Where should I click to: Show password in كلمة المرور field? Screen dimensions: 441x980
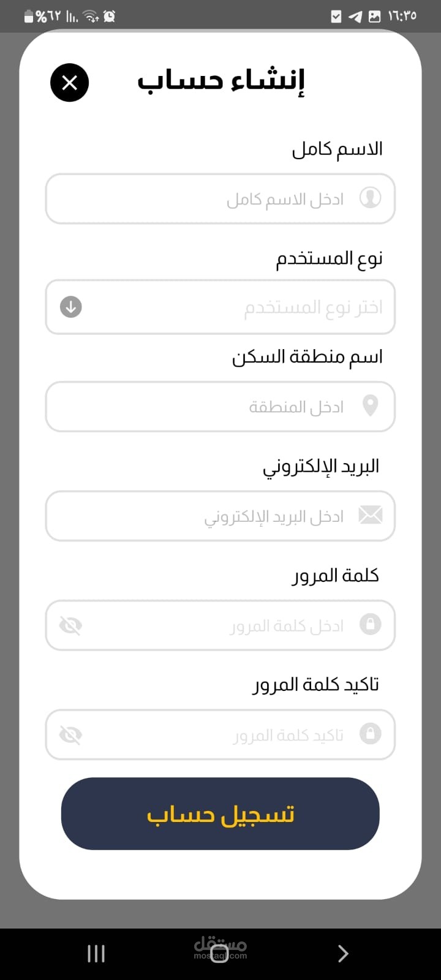(x=70, y=625)
